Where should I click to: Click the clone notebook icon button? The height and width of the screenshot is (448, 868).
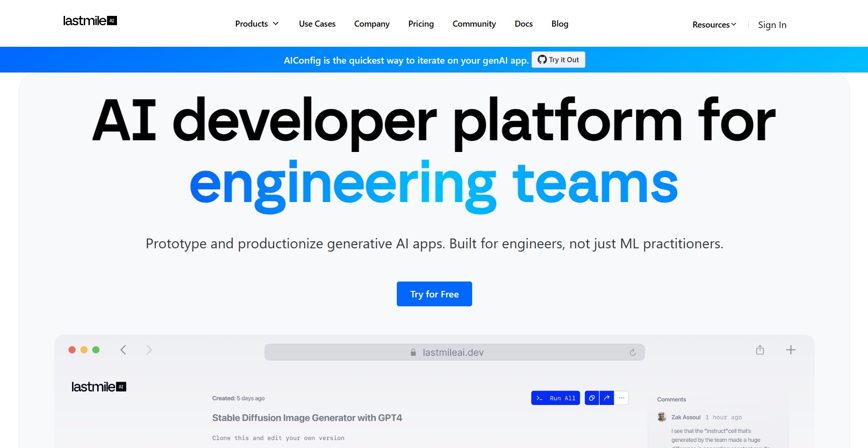pos(592,398)
